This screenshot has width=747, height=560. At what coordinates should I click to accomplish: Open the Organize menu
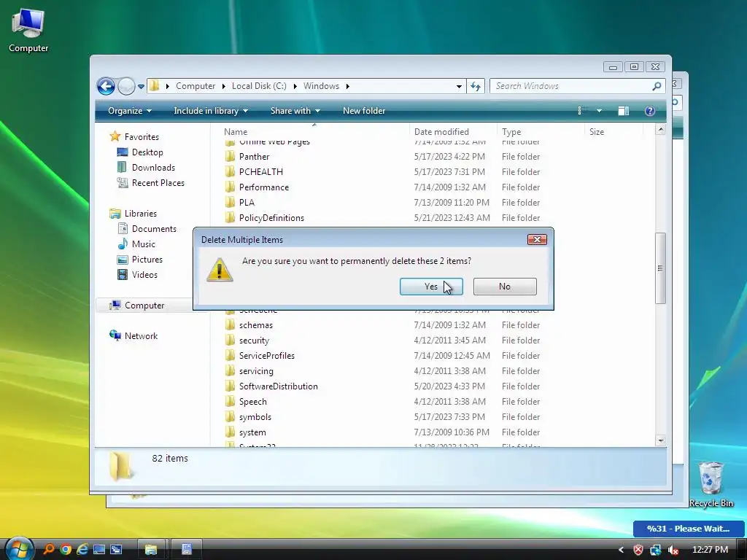130,111
